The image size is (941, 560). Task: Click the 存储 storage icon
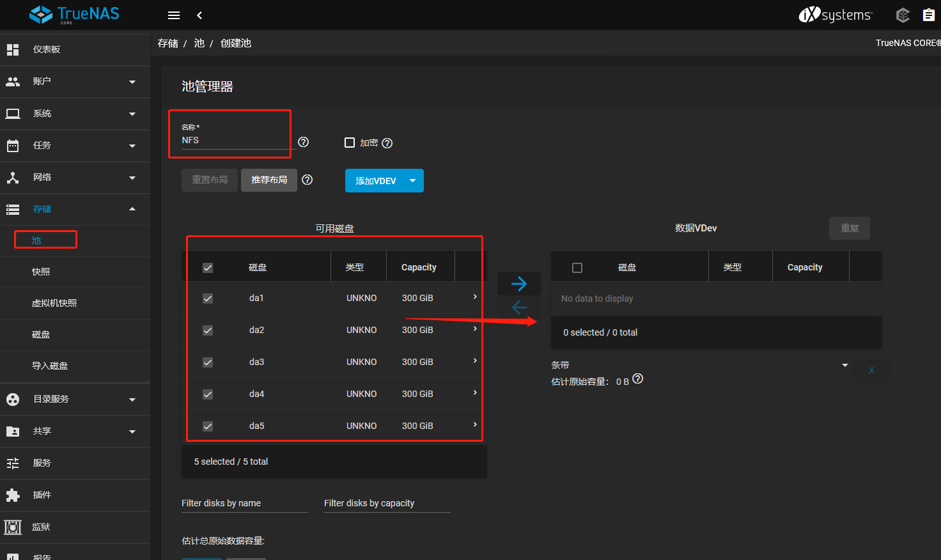pyautogui.click(x=13, y=209)
